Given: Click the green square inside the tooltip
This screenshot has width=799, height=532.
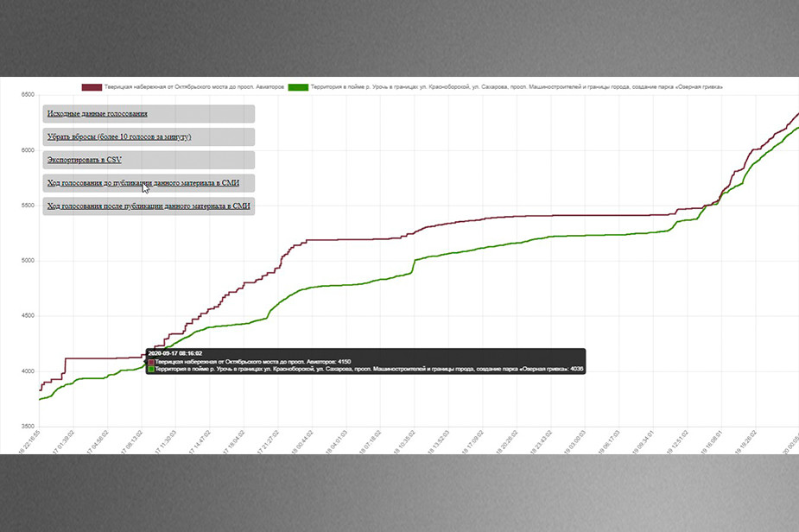Looking at the screenshot, I should (x=152, y=369).
